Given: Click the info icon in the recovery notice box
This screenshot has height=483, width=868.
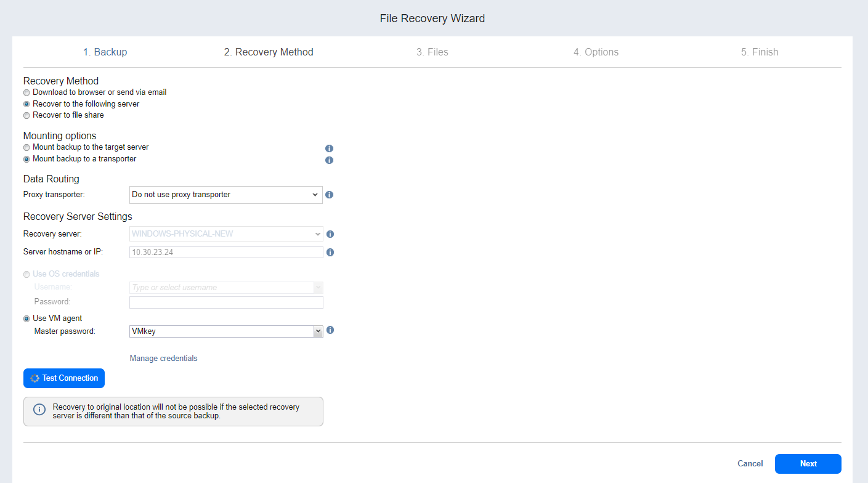Looking at the screenshot, I should 39,410.
